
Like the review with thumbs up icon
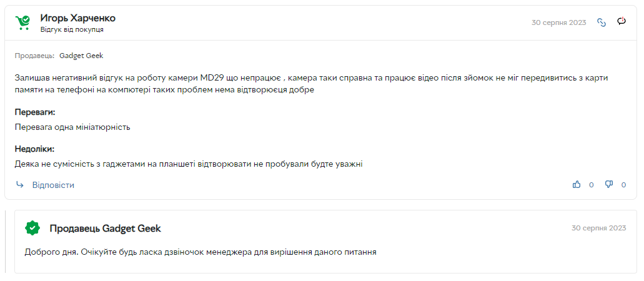click(x=577, y=185)
